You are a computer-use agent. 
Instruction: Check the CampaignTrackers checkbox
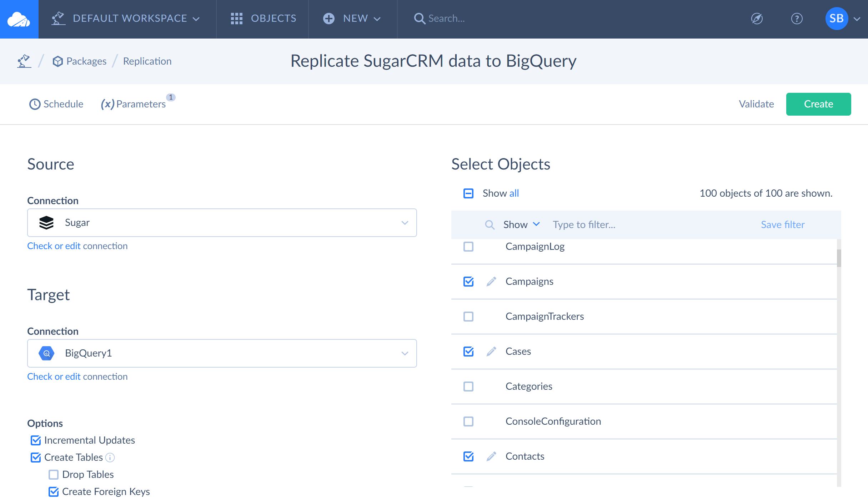468,317
